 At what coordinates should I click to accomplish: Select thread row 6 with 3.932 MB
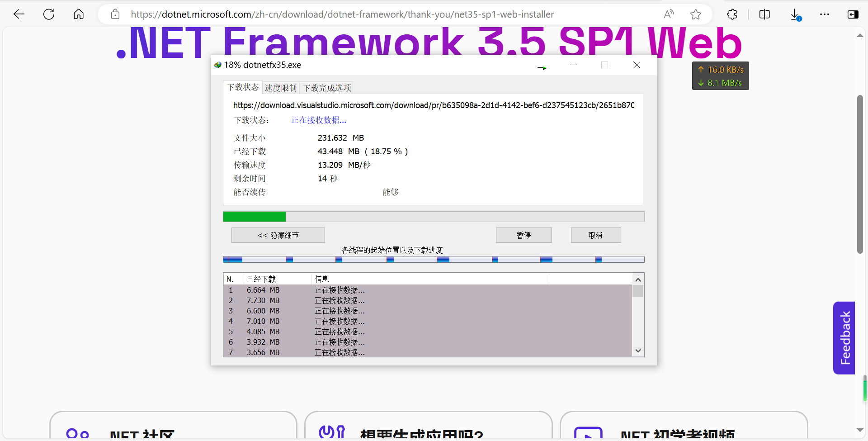(x=428, y=342)
